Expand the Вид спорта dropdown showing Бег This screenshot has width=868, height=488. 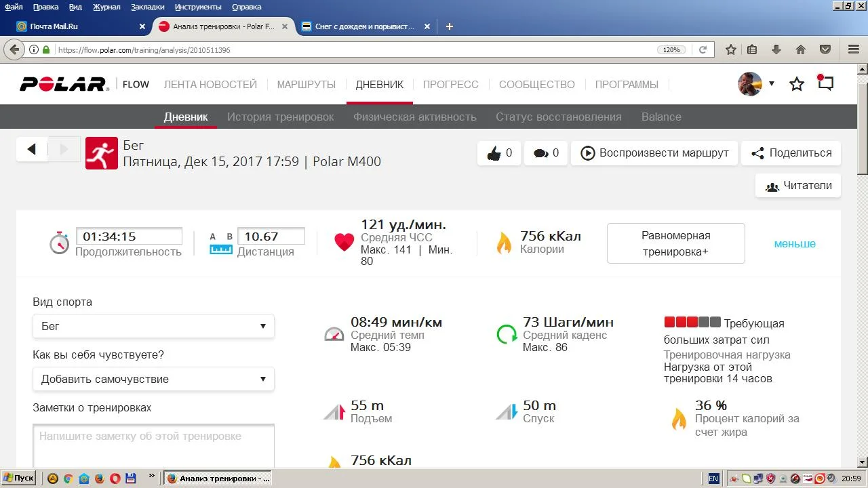click(x=153, y=326)
